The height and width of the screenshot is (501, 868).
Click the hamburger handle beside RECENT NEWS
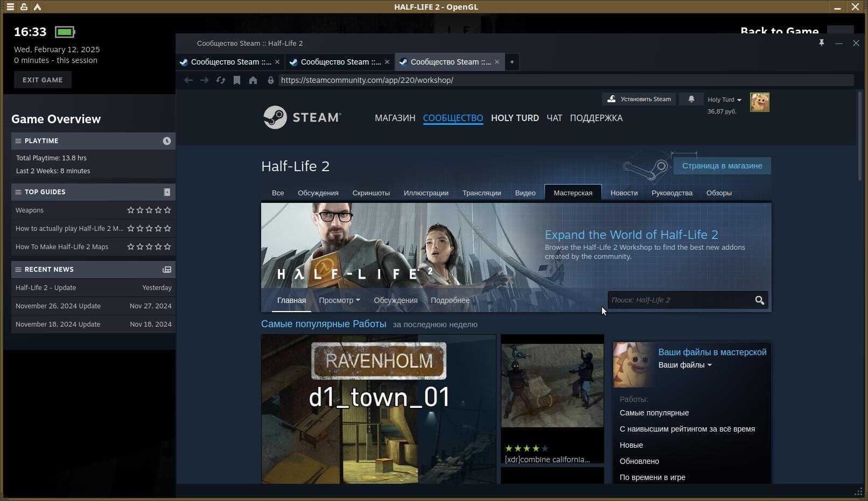pos(18,270)
